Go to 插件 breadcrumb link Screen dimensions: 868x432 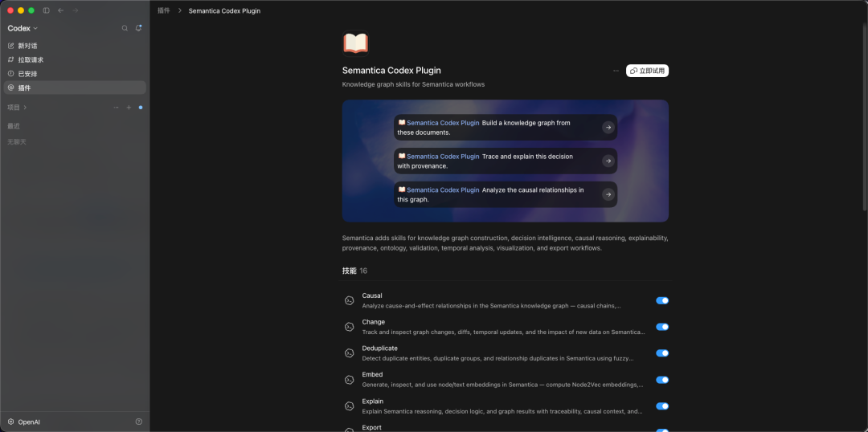[x=164, y=10]
